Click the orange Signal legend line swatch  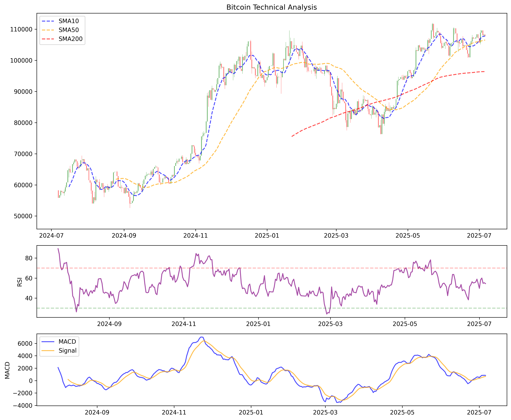pyautogui.click(x=48, y=351)
